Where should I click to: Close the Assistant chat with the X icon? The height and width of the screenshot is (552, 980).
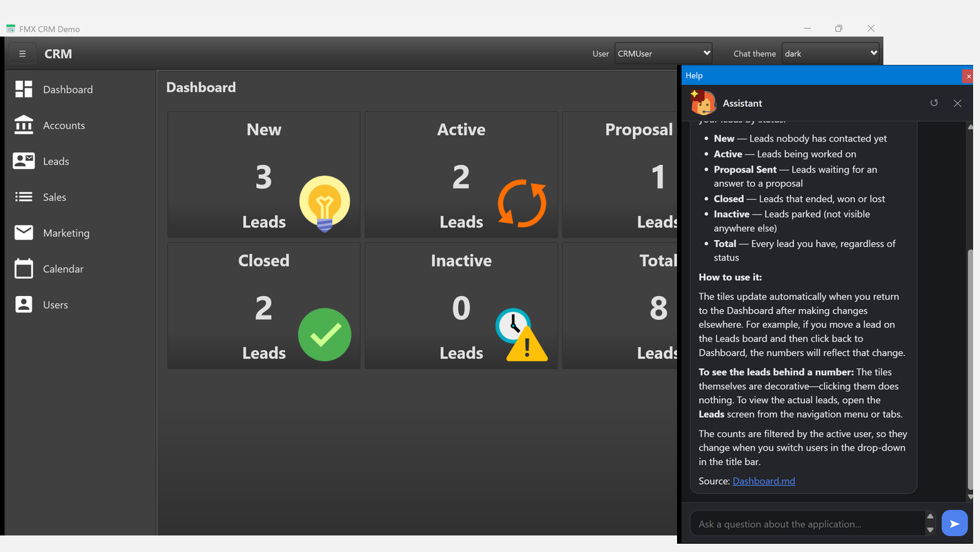click(957, 103)
